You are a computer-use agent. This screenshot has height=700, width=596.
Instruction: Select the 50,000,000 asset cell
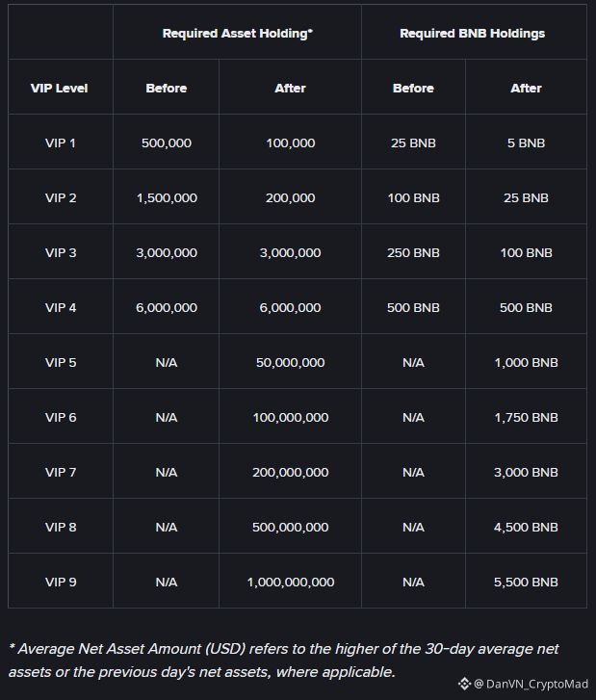click(291, 363)
